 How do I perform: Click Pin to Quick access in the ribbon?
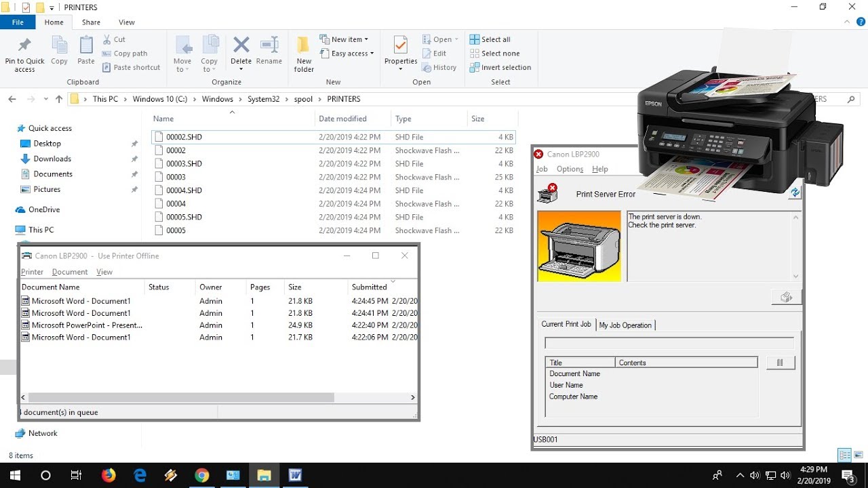[x=24, y=55]
